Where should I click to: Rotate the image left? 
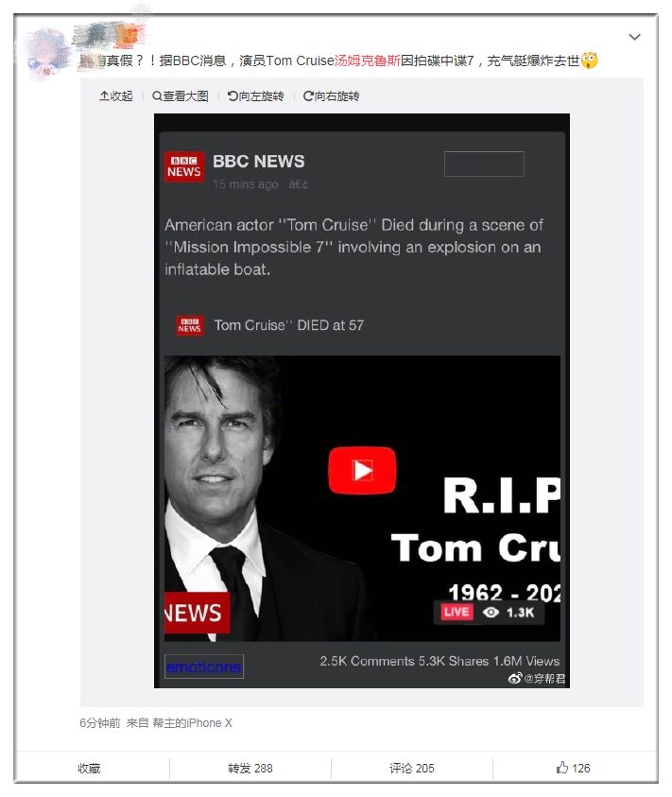[255, 96]
